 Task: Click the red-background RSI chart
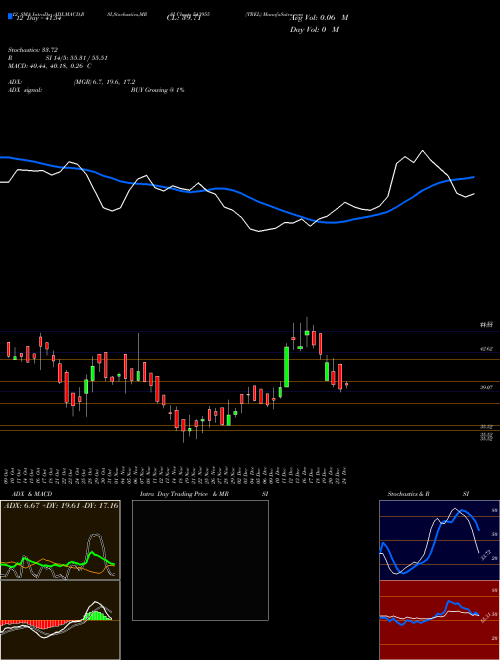tap(439, 620)
